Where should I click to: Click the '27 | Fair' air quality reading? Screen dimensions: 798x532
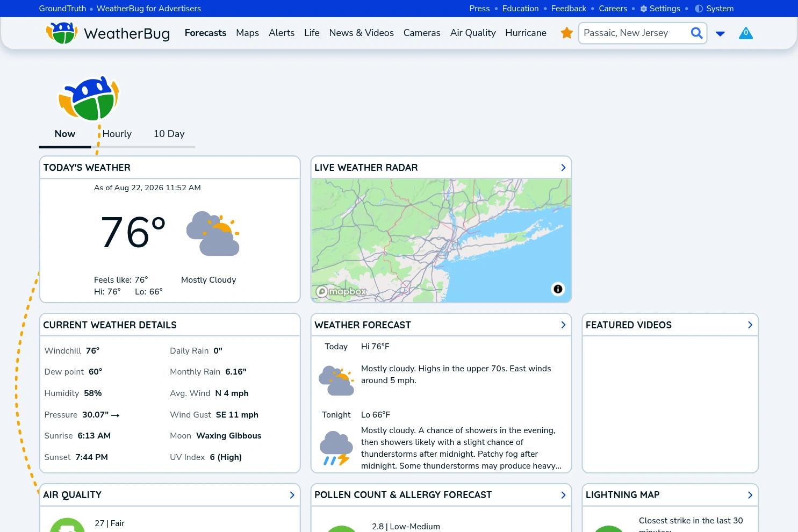click(x=110, y=523)
